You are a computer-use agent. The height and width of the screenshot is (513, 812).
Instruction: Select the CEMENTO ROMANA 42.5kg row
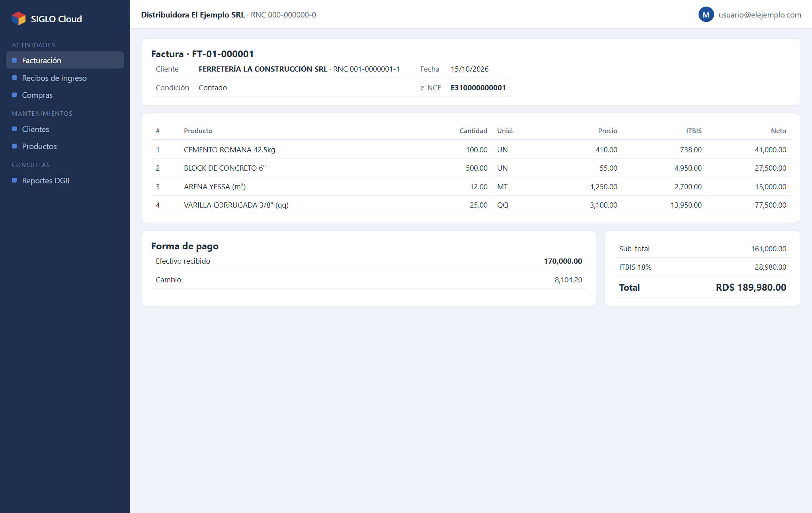point(471,150)
